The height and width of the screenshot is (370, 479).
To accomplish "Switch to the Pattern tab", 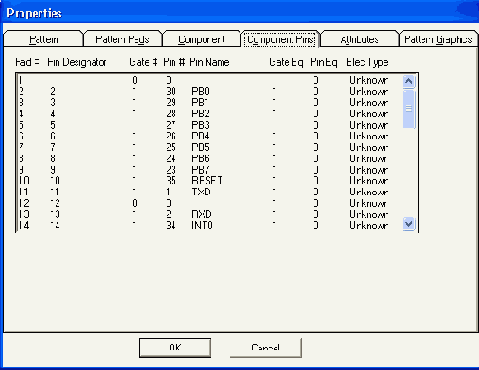I will [44, 39].
